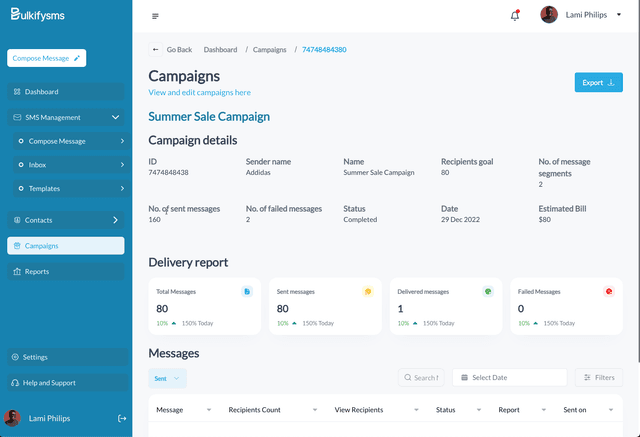
Task: Open Compose Message submenu item
Action: point(72,141)
